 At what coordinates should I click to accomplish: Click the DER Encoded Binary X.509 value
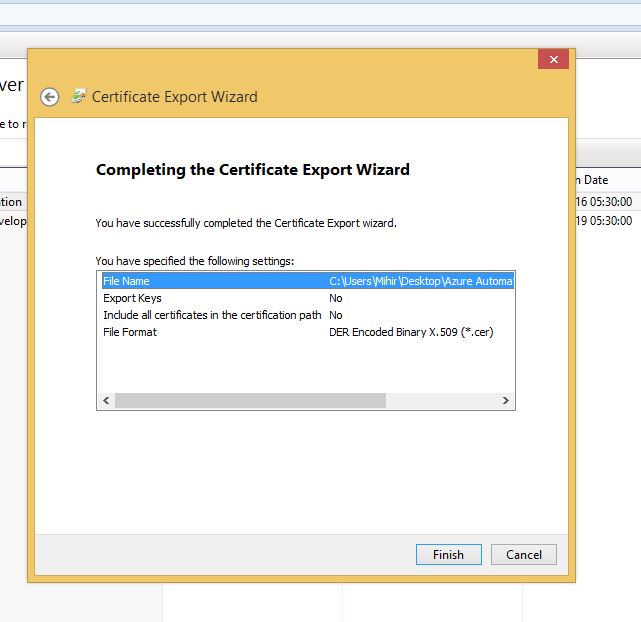coord(411,332)
